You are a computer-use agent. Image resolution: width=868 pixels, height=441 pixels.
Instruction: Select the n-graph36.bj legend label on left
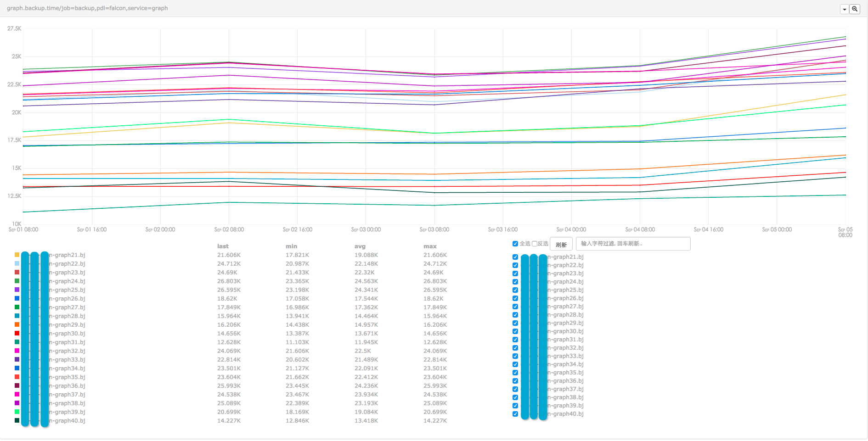coord(67,386)
